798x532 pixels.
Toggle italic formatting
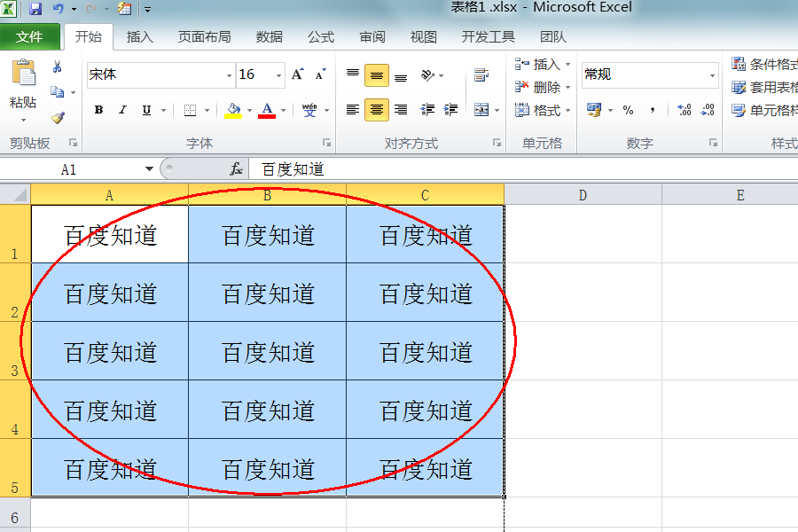point(122,109)
